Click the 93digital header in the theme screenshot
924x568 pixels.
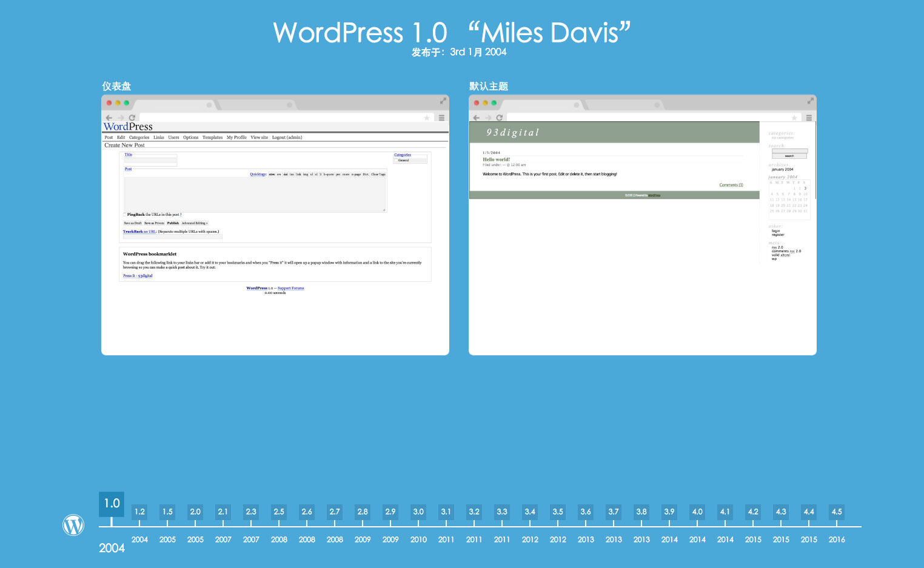pos(512,132)
